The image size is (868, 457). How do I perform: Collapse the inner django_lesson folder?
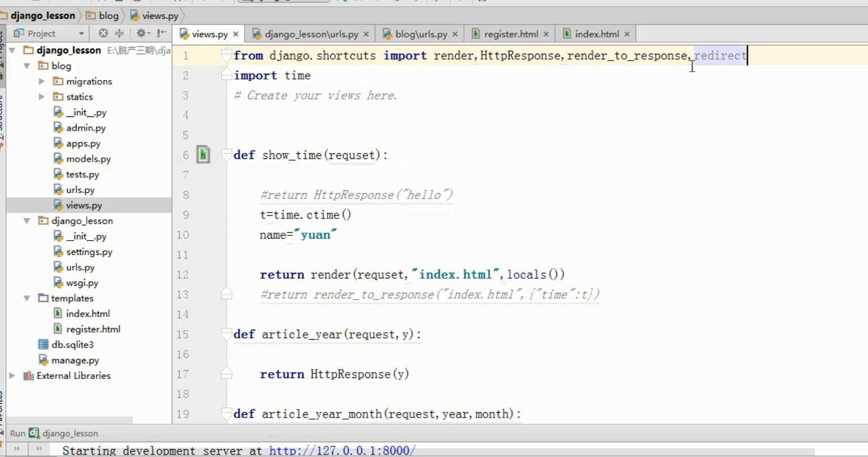[27, 221]
